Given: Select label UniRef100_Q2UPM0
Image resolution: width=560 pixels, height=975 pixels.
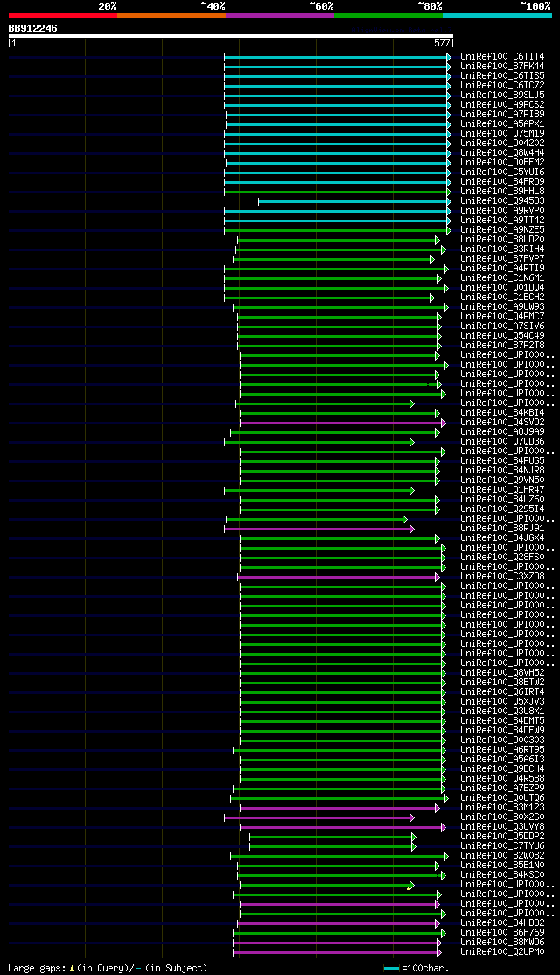Looking at the screenshot, I should [502, 952].
